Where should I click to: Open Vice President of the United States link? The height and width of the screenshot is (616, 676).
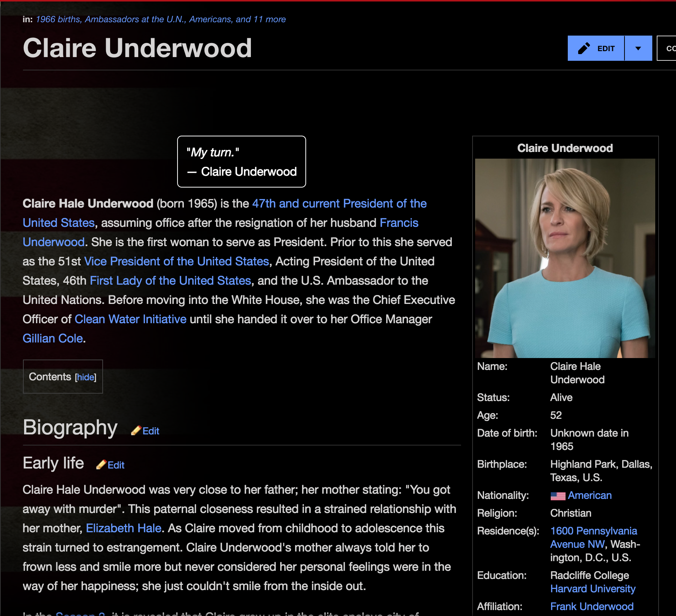(176, 261)
